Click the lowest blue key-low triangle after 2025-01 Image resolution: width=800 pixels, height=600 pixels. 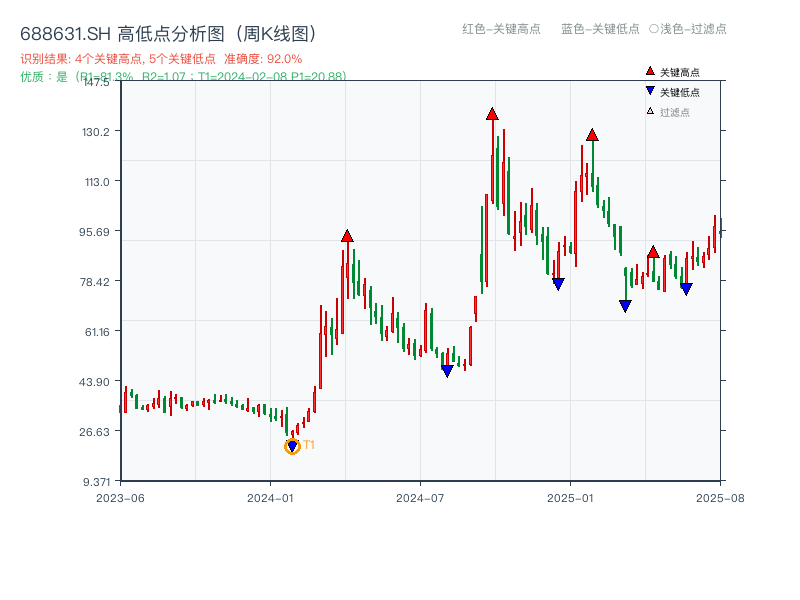point(624,305)
